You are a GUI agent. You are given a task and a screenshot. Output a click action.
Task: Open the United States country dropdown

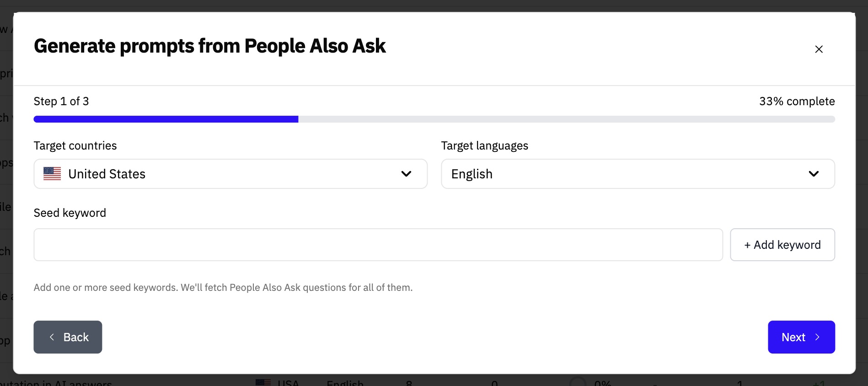point(230,174)
